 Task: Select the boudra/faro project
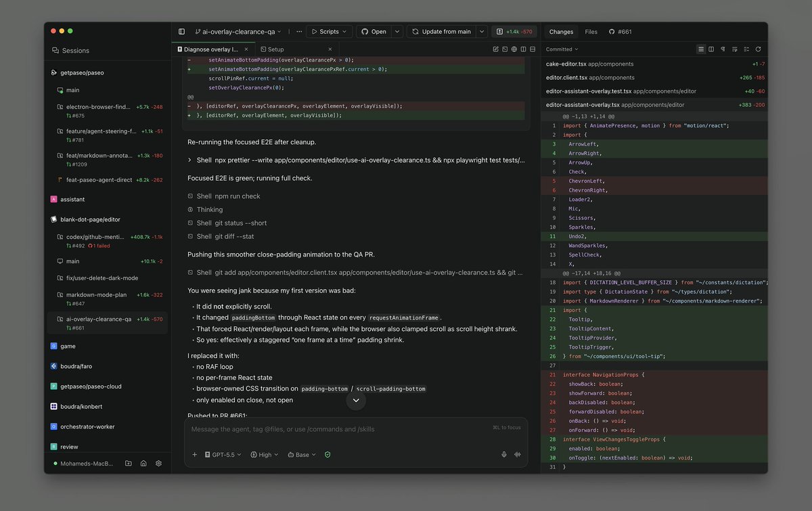pyautogui.click(x=107, y=366)
